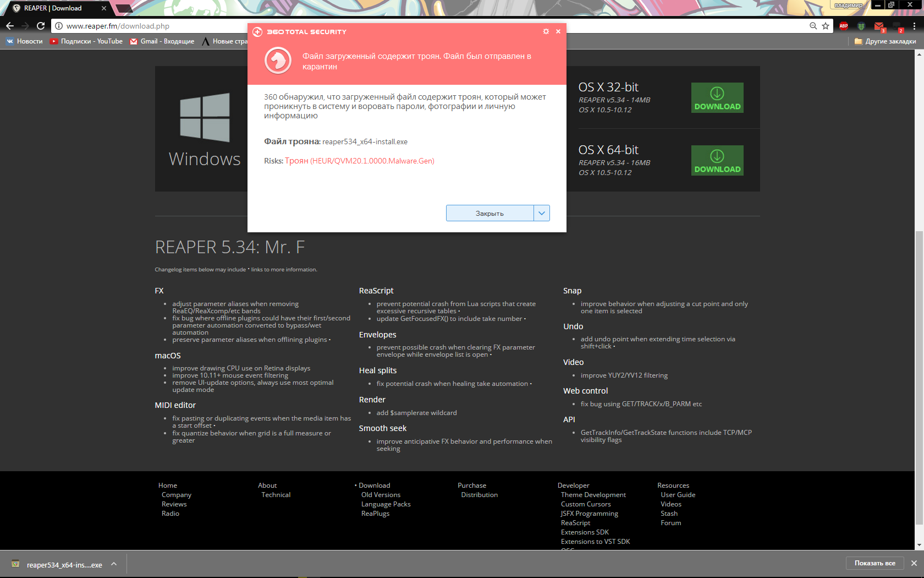Click the Download footer link
Screen dimensions: 924x578
click(x=375, y=486)
